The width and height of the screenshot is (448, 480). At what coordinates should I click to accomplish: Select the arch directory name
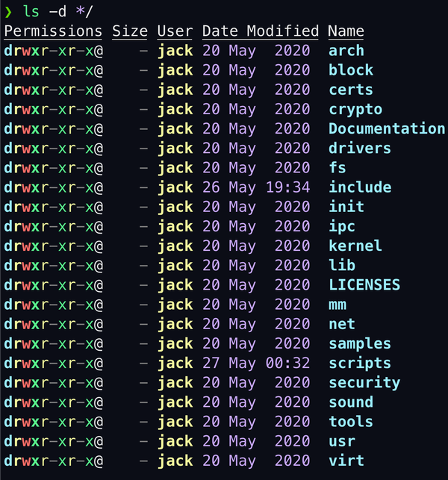click(346, 51)
